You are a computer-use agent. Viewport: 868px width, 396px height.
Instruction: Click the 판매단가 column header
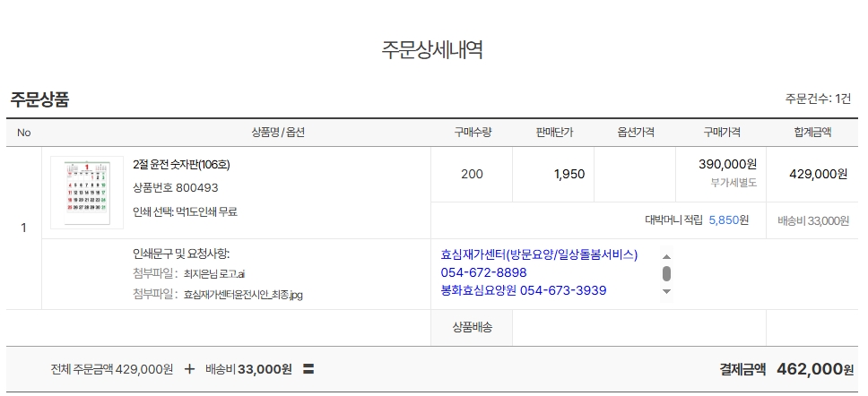click(x=554, y=133)
